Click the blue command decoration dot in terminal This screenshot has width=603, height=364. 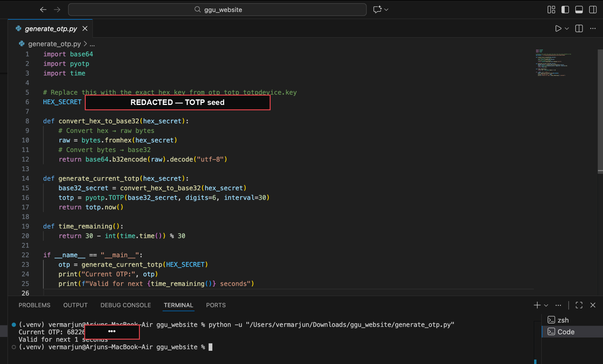click(x=14, y=324)
